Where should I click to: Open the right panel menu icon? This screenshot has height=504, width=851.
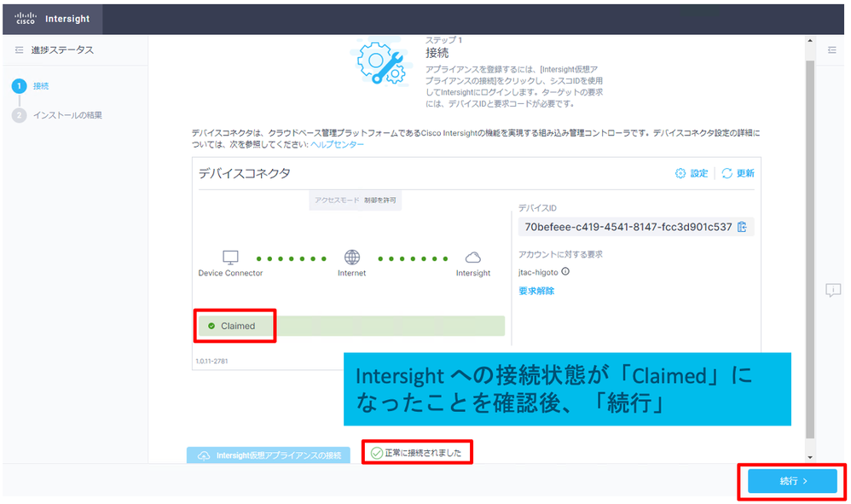pos(832,50)
